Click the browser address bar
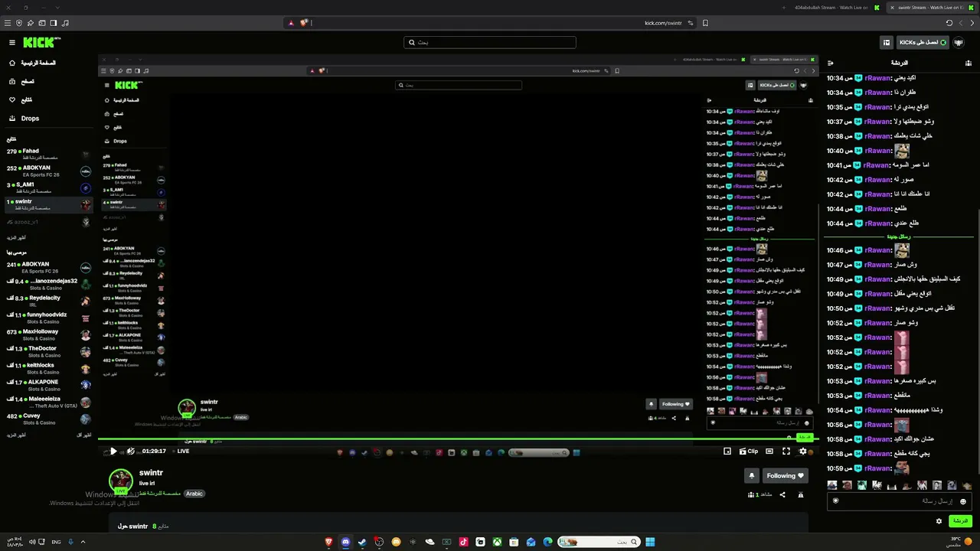 [490, 23]
